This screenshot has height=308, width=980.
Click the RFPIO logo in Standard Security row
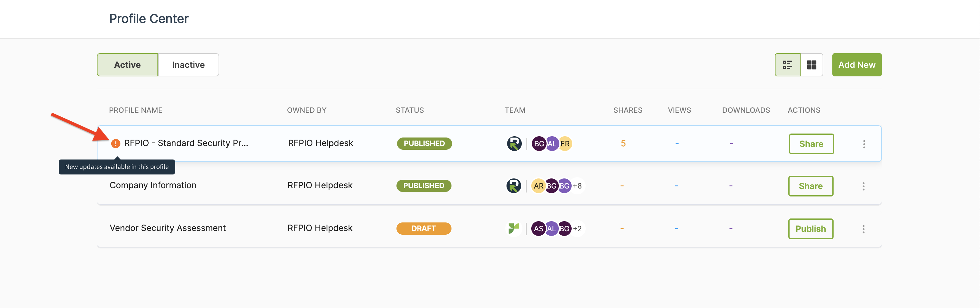(x=514, y=144)
